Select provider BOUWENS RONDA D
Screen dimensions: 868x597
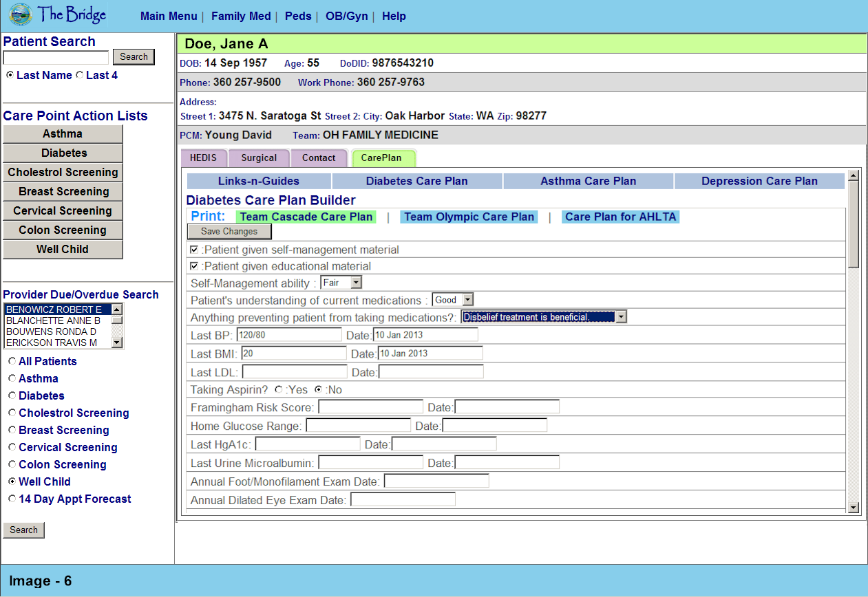pyautogui.click(x=58, y=332)
